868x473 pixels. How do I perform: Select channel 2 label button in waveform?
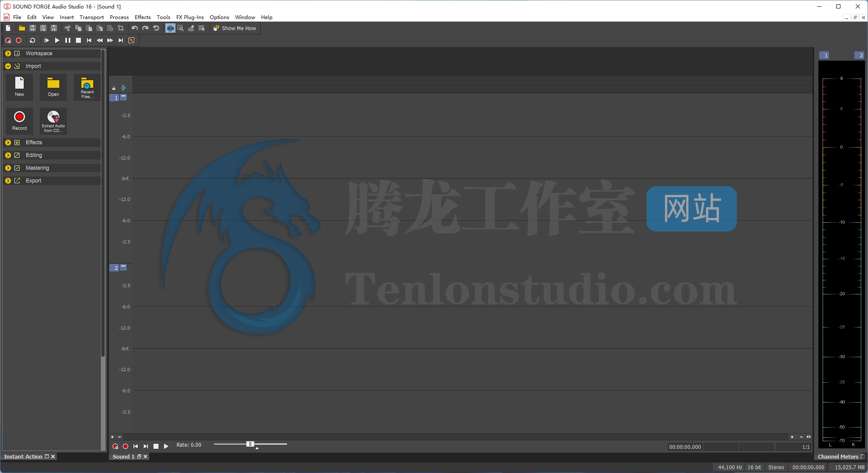(114, 268)
